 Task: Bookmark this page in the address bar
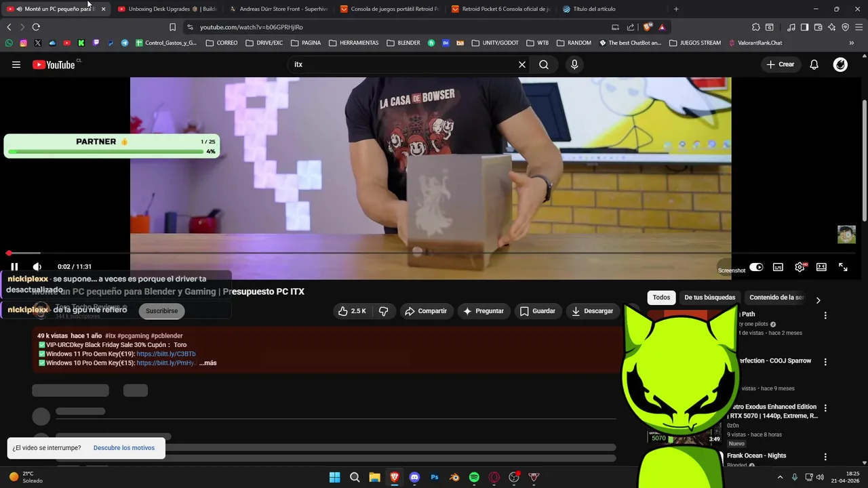click(172, 27)
